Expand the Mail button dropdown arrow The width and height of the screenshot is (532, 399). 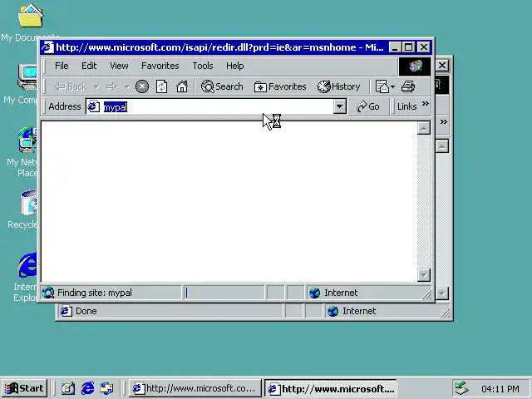[392, 86]
